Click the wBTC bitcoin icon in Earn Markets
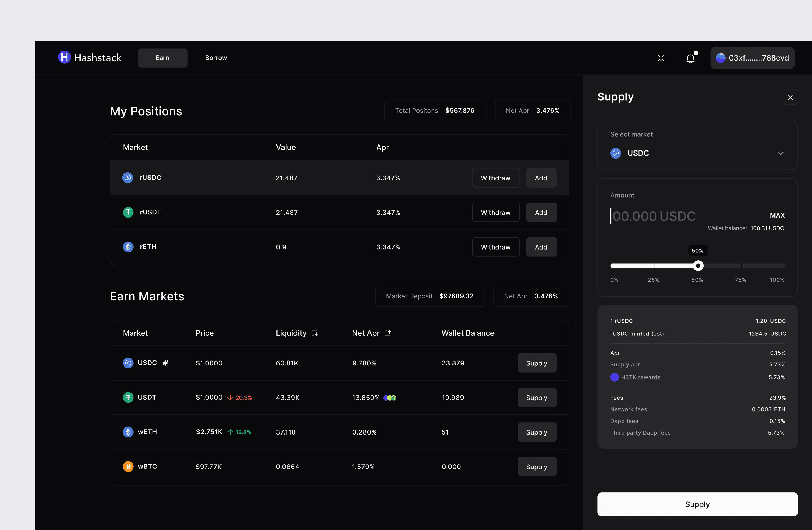Viewport: 812px width, 530px height. pyautogui.click(x=128, y=466)
